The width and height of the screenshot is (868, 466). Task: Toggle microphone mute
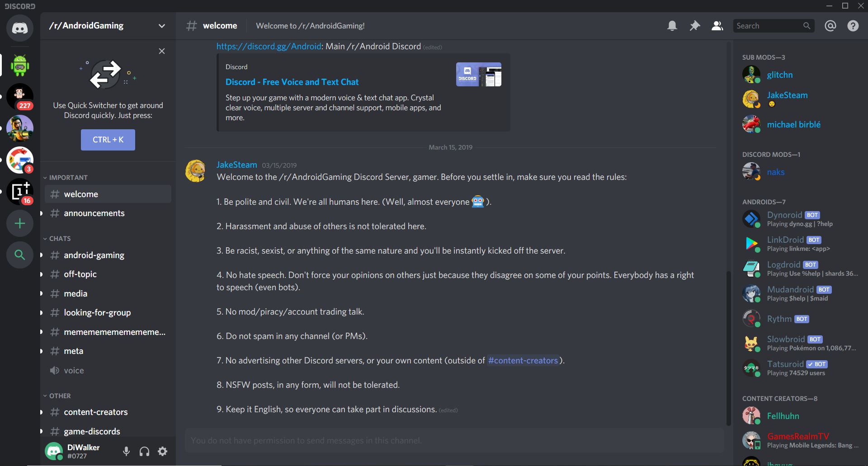pyautogui.click(x=127, y=451)
